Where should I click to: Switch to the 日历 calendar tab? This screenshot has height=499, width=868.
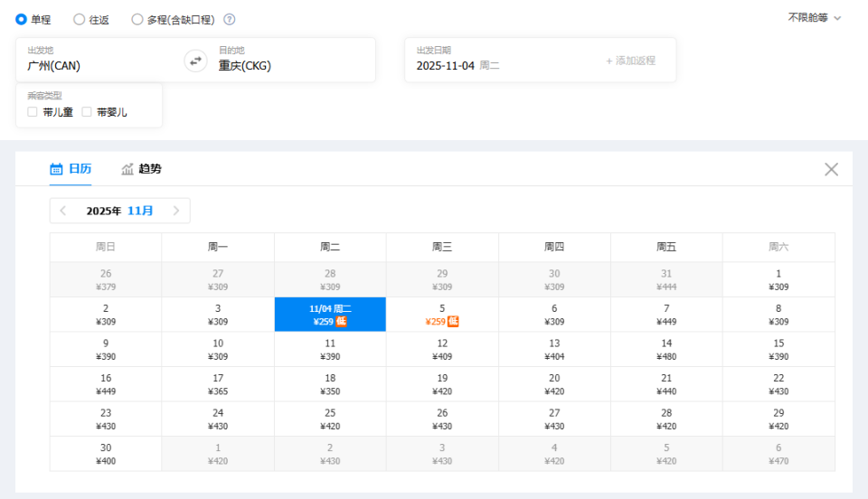(x=71, y=169)
